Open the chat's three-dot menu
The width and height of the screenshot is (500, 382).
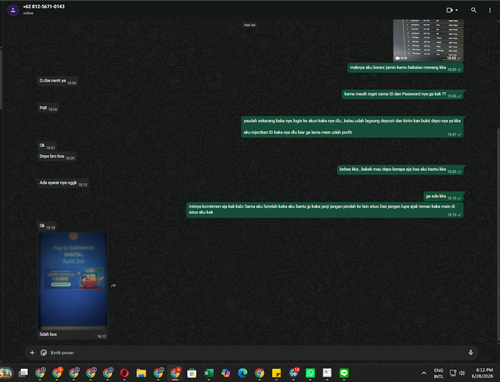pos(490,10)
